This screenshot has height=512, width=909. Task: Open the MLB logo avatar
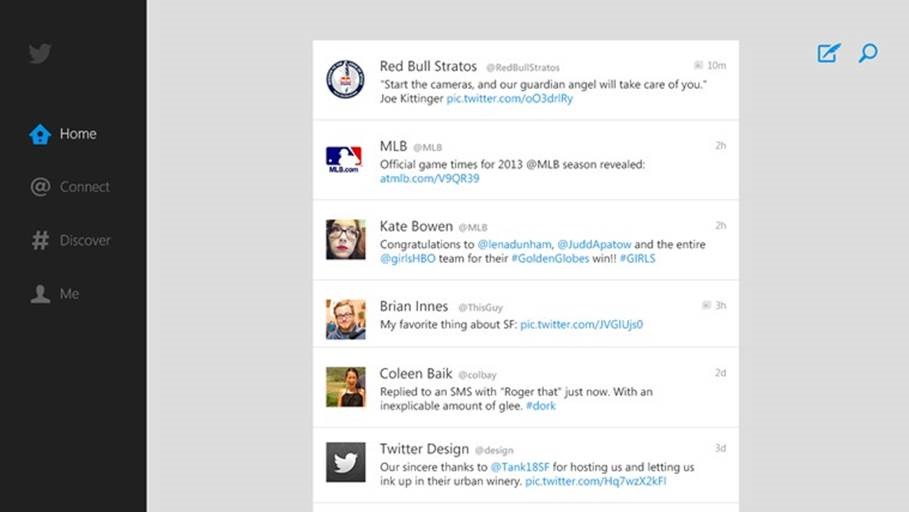coord(345,159)
